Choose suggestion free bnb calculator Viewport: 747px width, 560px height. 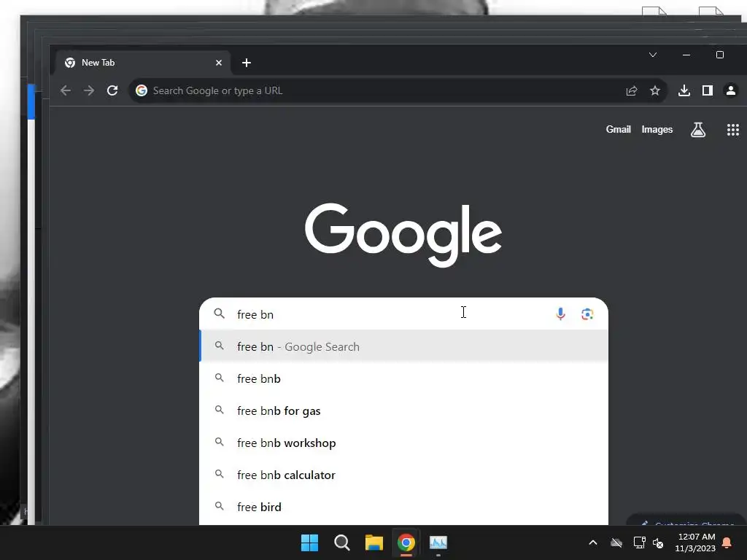click(403, 475)
